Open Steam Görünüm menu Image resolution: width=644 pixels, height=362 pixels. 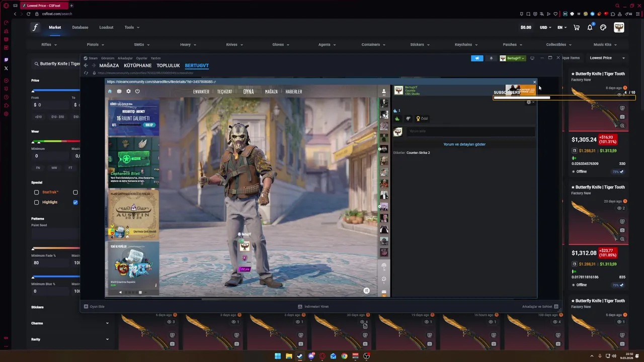pos(108,58)
